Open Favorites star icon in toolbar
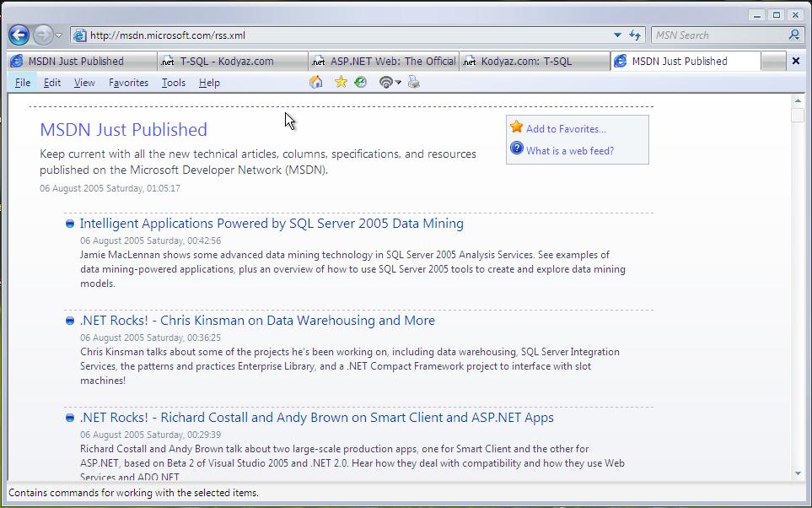Screen dimensions: 812x508 [341, 82]
